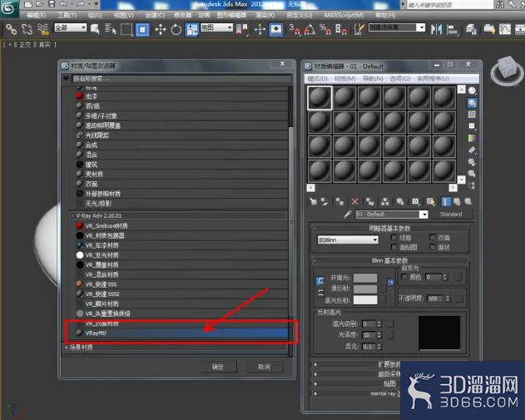The image size is (525, 420).
Task: Enable the 面状 faceted checkbox
Action: (433, 247)
